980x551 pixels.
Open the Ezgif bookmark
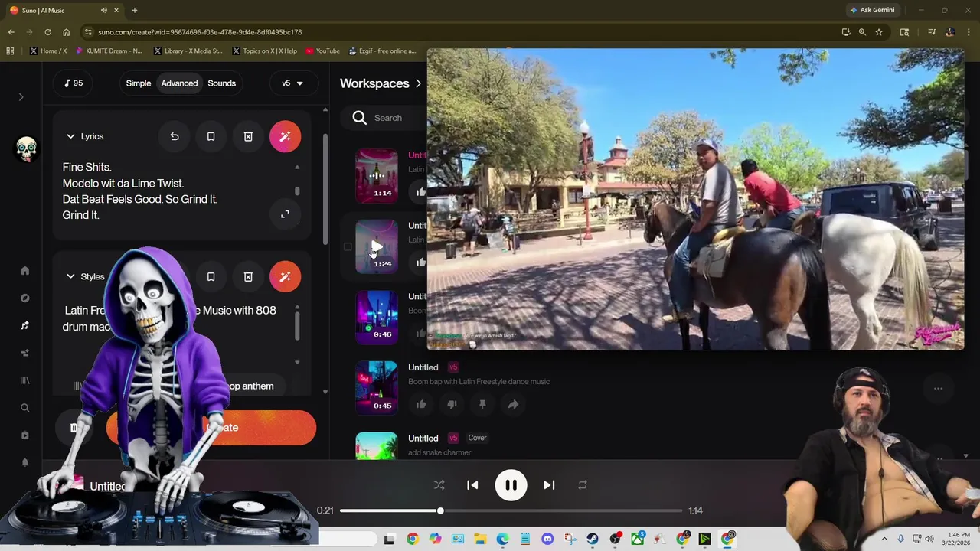[x=382, y=51]
